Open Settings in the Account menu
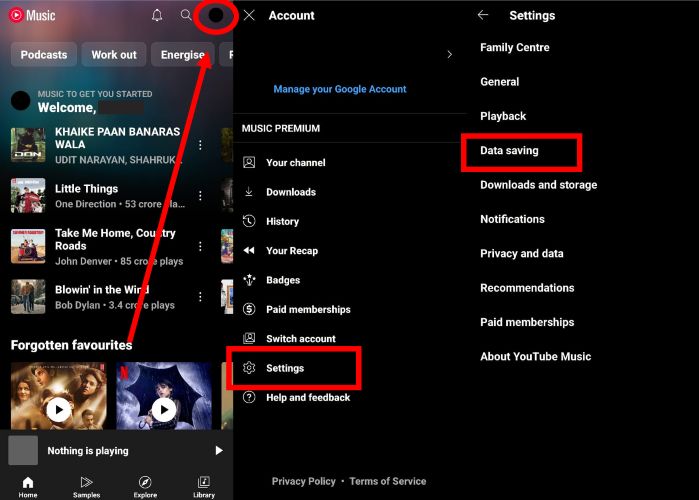The height and width of the screenshot is (500, 699). pyautogui.click(x=285, y=368)
